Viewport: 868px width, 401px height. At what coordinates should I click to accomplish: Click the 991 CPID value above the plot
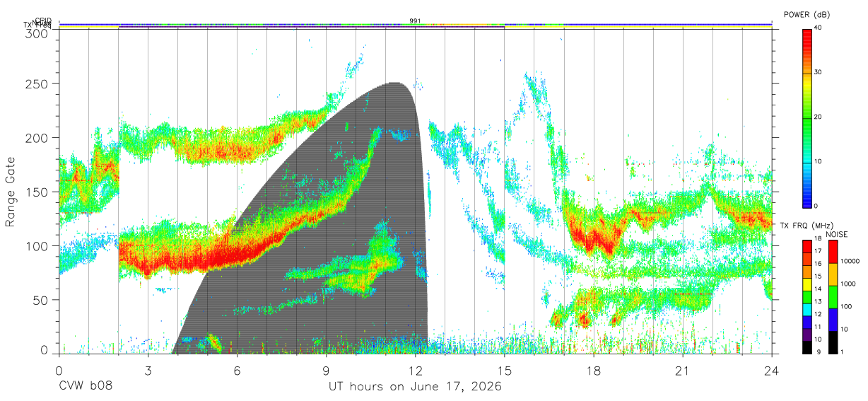[x=415, y=21]
